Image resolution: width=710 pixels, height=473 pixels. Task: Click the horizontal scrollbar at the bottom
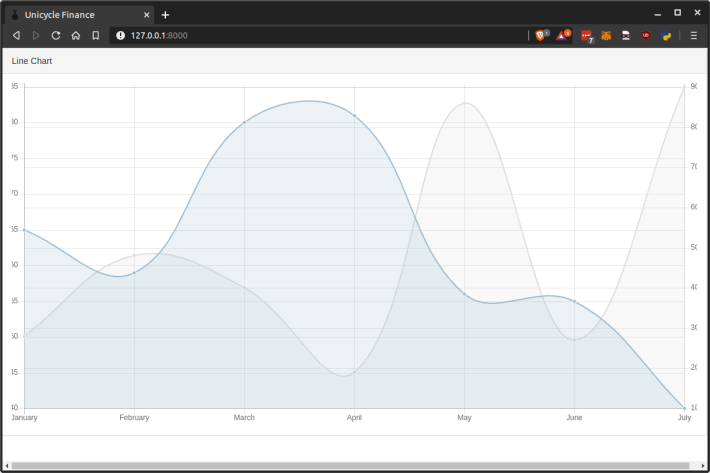tap(350, 466)
